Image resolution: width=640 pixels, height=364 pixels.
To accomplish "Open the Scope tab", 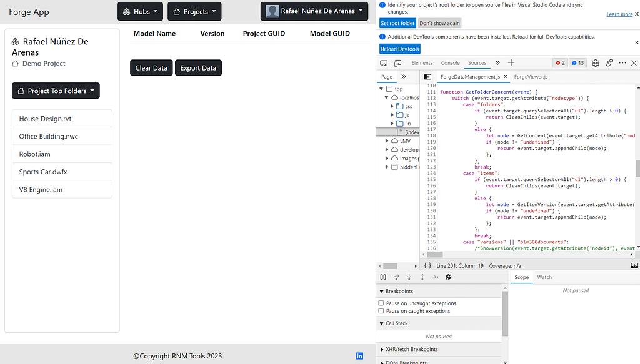I will tap(522, 277).
